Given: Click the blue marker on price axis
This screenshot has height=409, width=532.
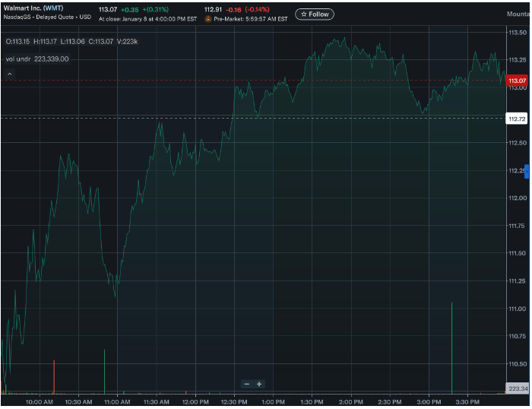Looking at the screenshot, I should tap(527, 171).
